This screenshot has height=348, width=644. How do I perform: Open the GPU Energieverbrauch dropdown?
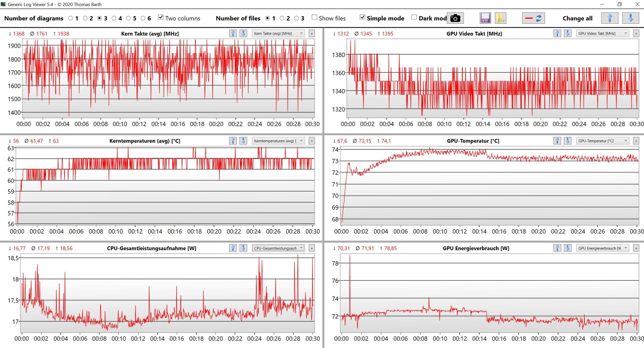click(602, 248)
